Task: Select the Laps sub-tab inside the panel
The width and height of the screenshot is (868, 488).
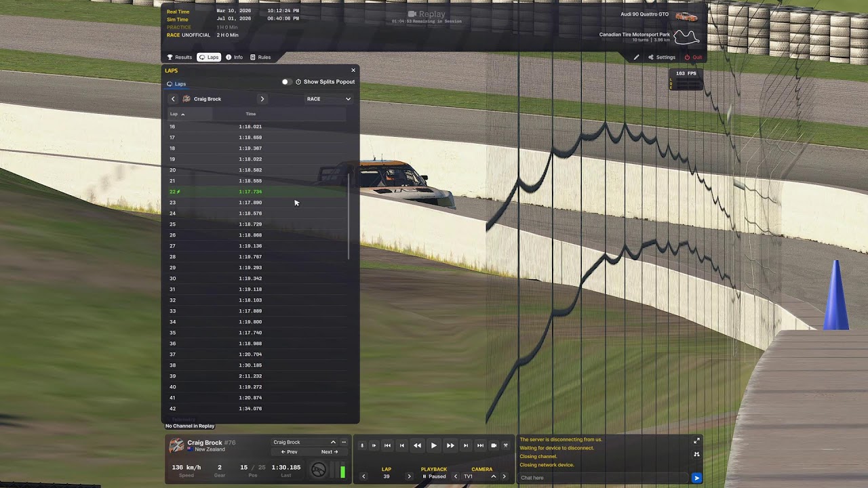Action: point(176,84)
